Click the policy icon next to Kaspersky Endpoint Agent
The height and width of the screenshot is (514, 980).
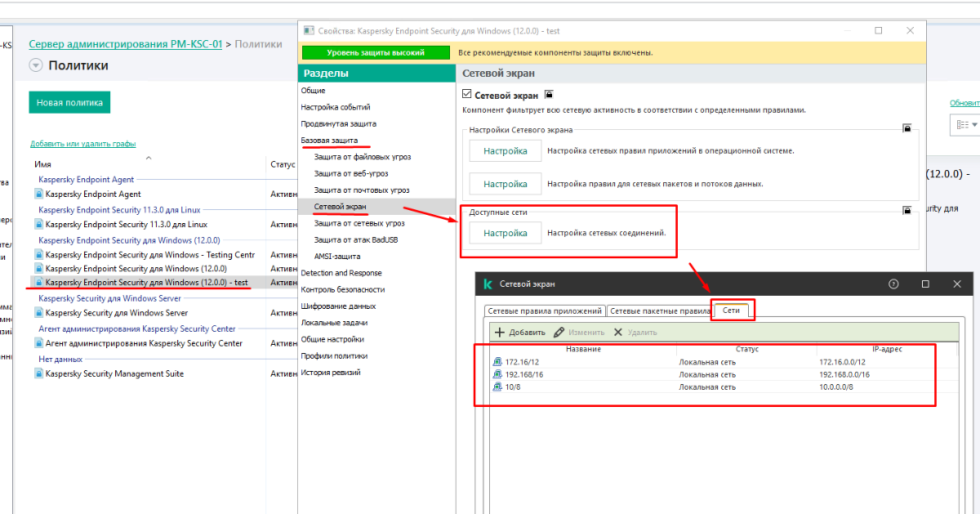tap(38, 194)
